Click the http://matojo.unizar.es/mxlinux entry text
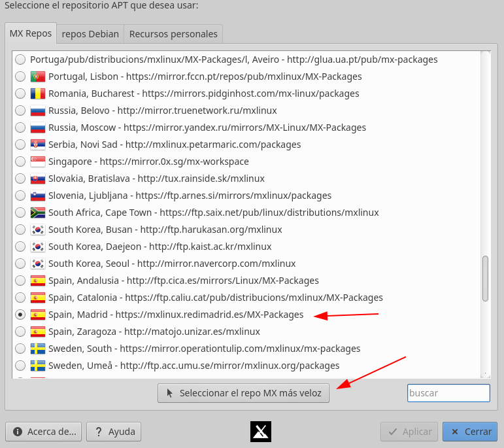The height and width of the screenshot is (448, 504). point(192,332)
